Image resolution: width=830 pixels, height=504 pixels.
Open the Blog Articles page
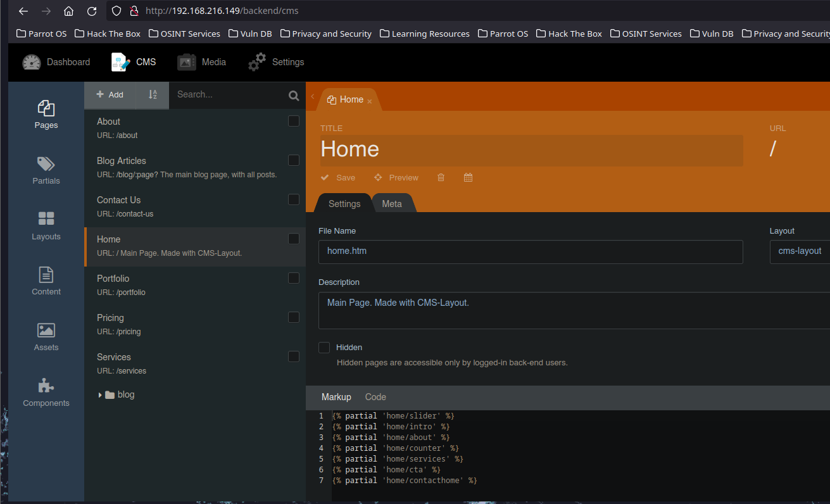[x=195, y=168]
